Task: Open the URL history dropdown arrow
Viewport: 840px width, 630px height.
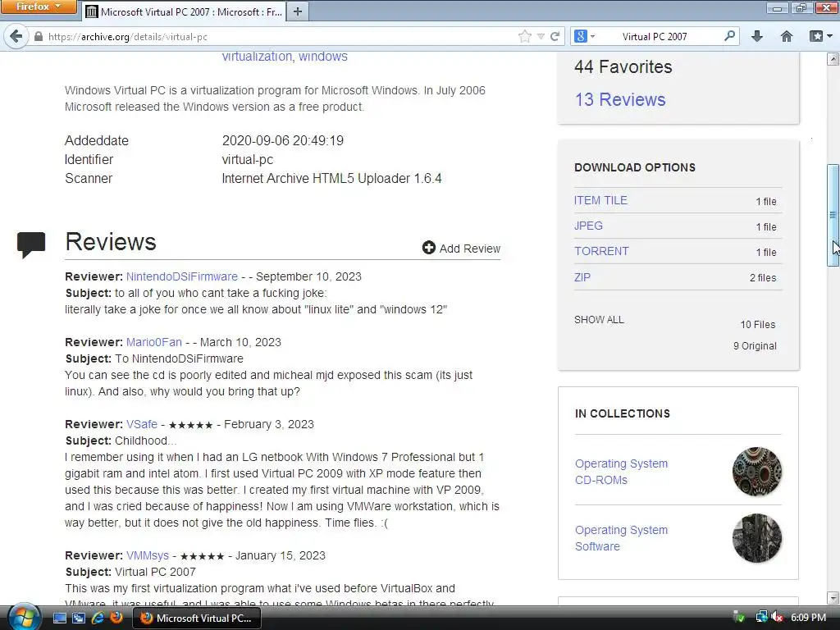Action: pyautogui.click(x=541, y=36)
